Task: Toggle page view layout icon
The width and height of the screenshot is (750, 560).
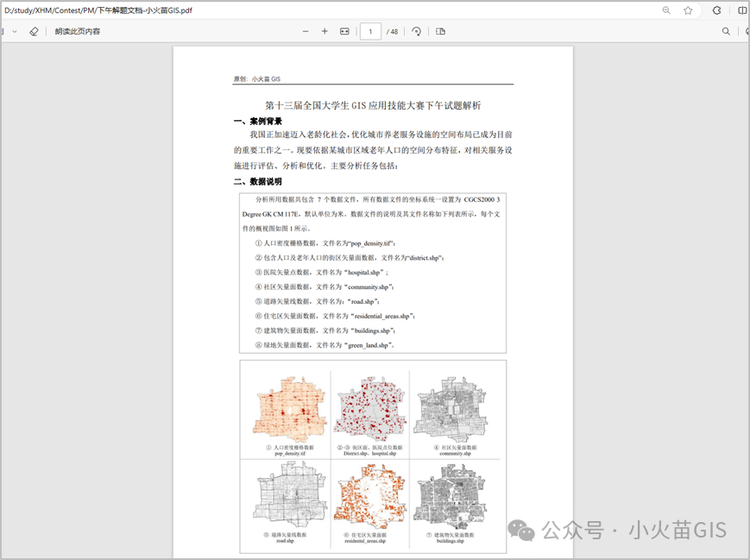Action: pyautogui.click(x=440, y=32)
